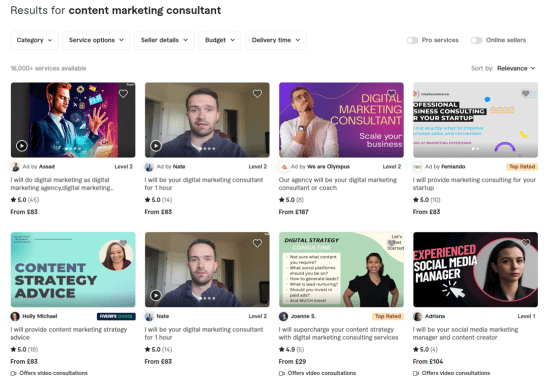Open the Content Strategy Advice thumbnail

[73, 269]
